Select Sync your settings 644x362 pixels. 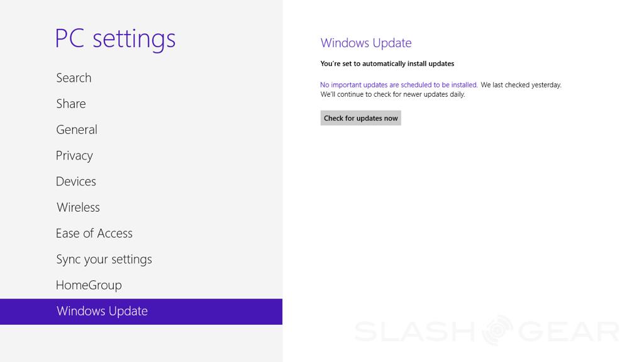[104, 259]
